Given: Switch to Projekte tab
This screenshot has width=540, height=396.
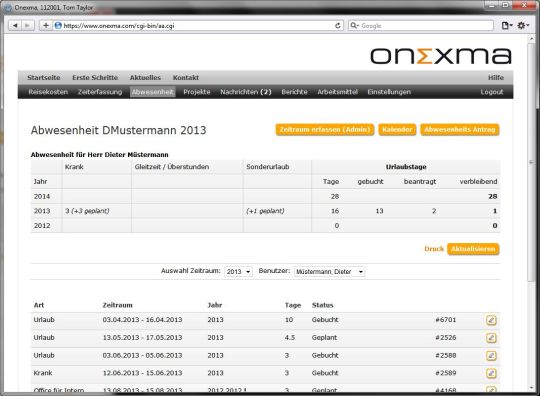Looking at the screenshot, I should click(x=197, y=92).
